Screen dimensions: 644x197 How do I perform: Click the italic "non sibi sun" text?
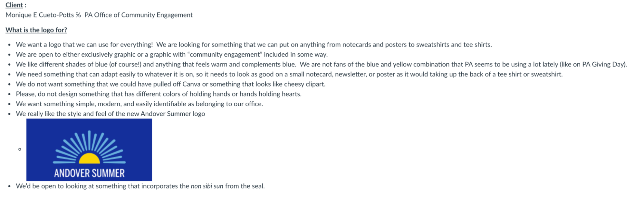(207, 186)
